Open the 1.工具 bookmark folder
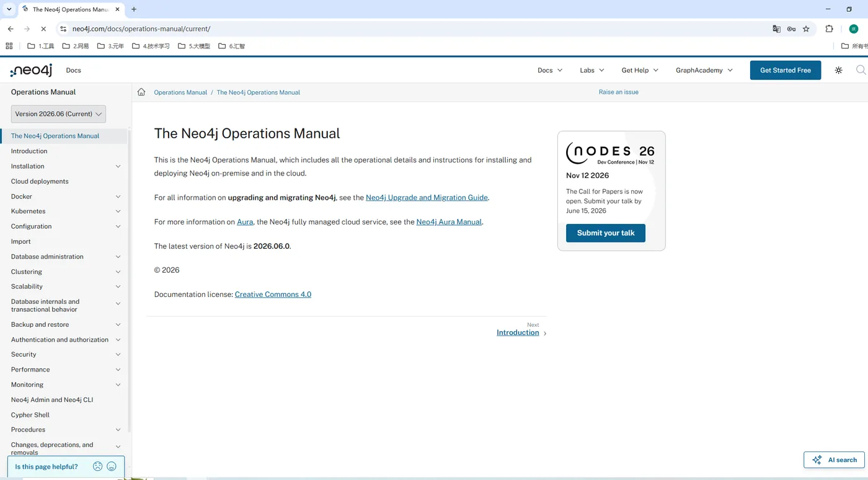Image resolution: width=868 pixels, height=480 pixels. click(41, 46)
